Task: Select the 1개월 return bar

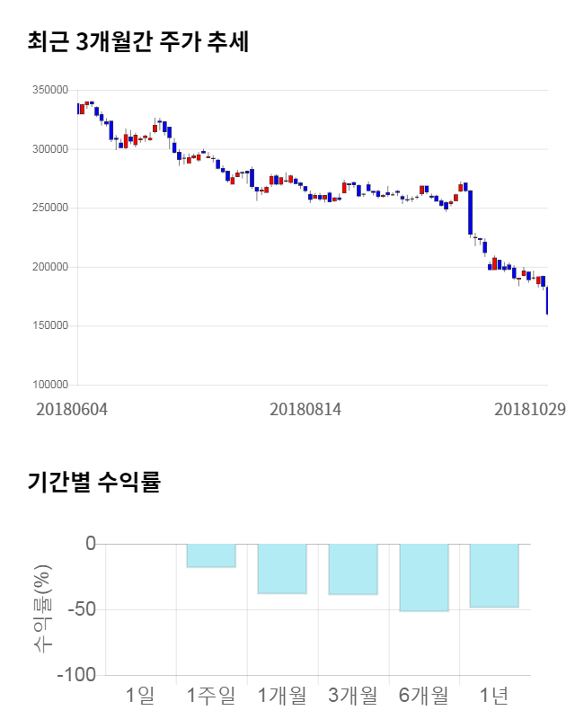Action: click(x=282, y=569)
